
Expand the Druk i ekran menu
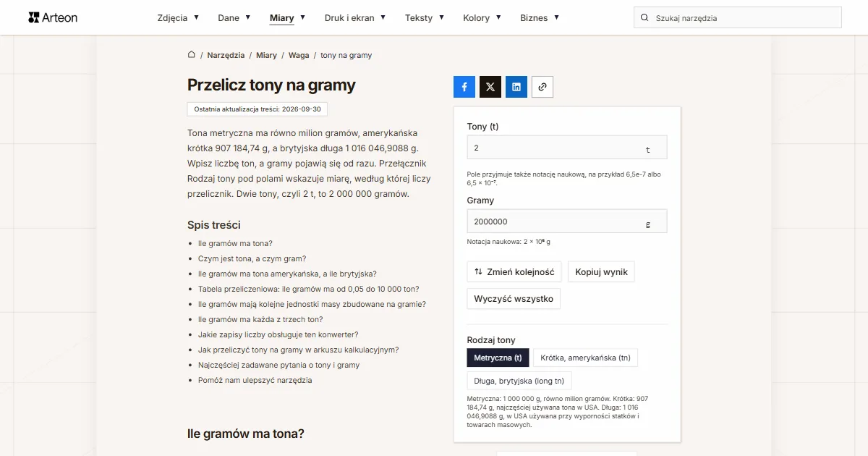coord(355,18)
